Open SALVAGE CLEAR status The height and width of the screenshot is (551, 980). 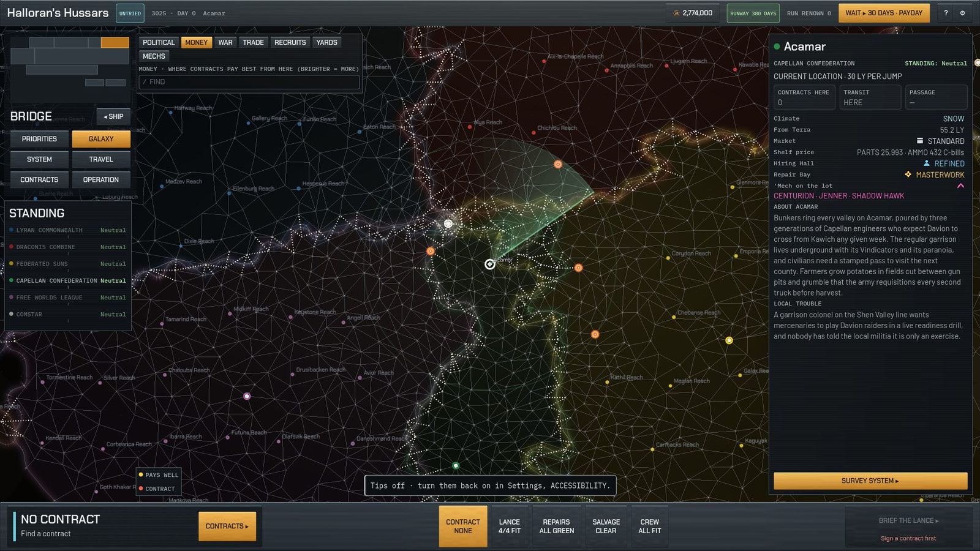coord(606,527)
